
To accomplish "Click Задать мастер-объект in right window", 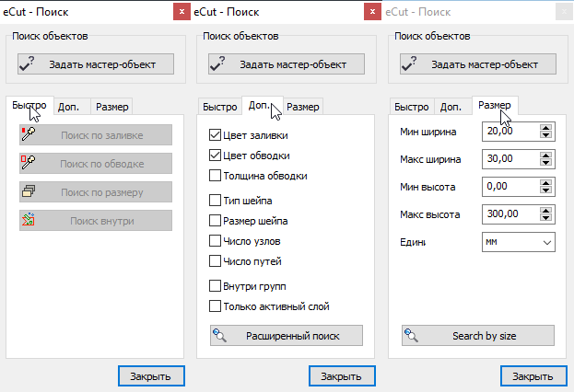I will click(x=478, y=64).
